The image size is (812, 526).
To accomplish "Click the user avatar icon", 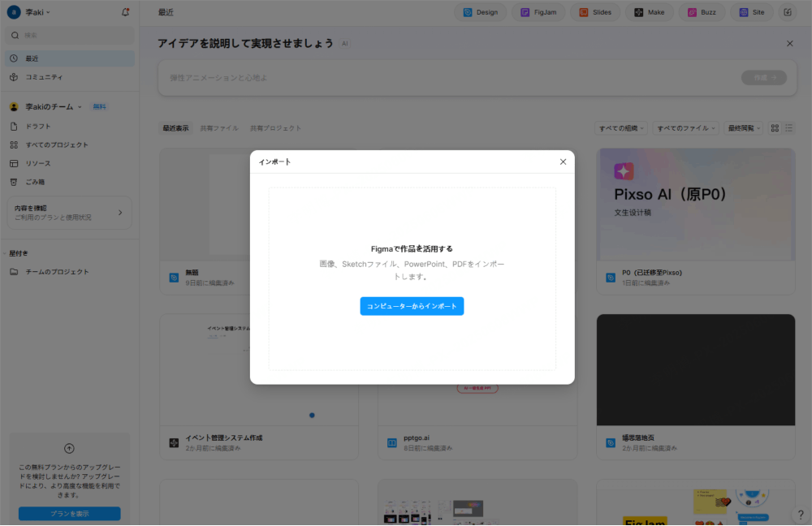I will point(14,12).
